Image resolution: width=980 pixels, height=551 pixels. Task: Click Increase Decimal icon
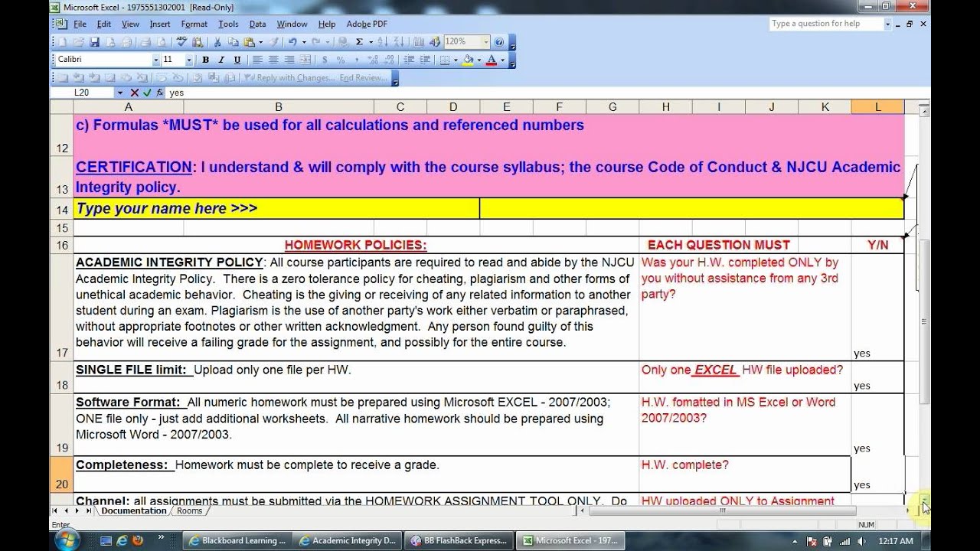pos(373,60)
